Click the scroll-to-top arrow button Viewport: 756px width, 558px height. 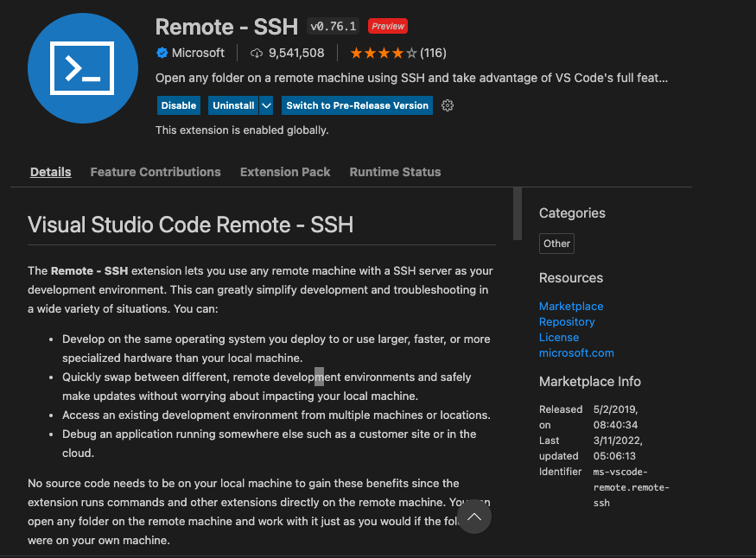click(x=473, y=516)
